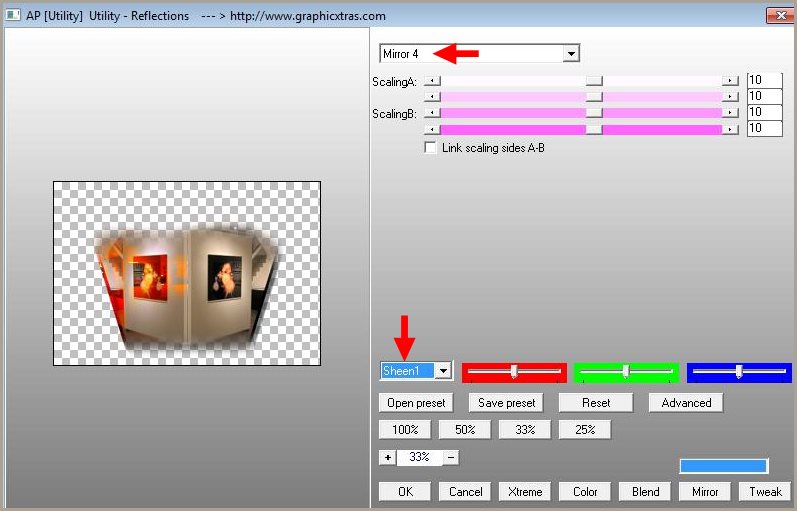Image resolution: width=797 pixels, height=511 pixels.
Task: Click the blue color swatch bar
Action: tap(723, 466)
